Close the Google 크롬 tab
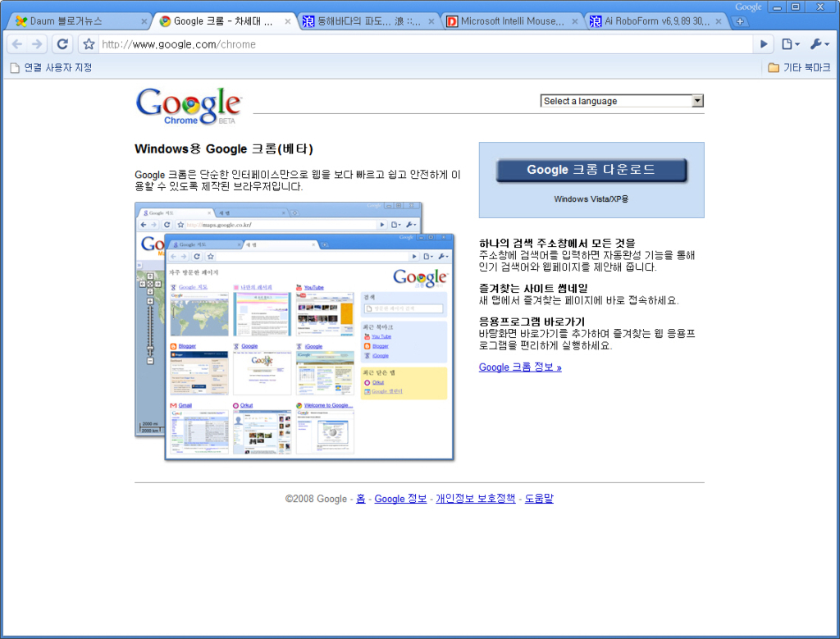Viewport: 840px width, 639px height. tap(288, 21)
